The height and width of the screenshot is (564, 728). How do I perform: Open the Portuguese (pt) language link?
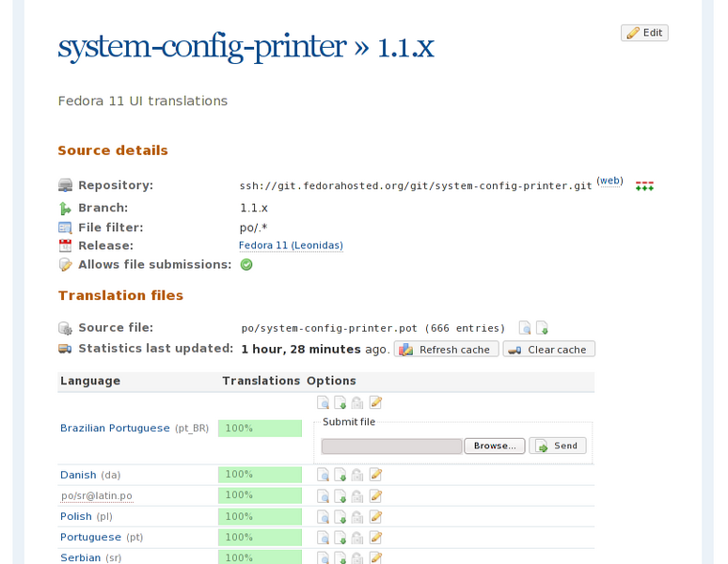[x=90, y=537]
